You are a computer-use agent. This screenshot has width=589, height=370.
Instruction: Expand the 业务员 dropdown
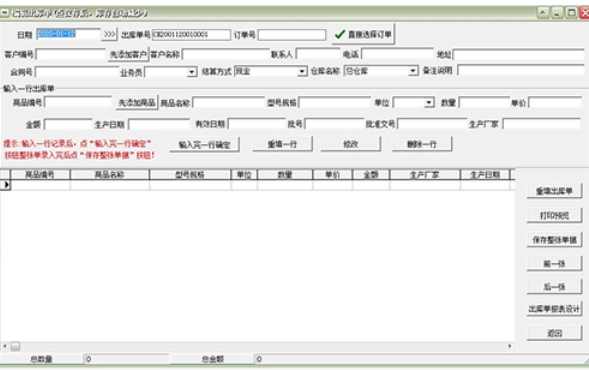coord(192,72)
